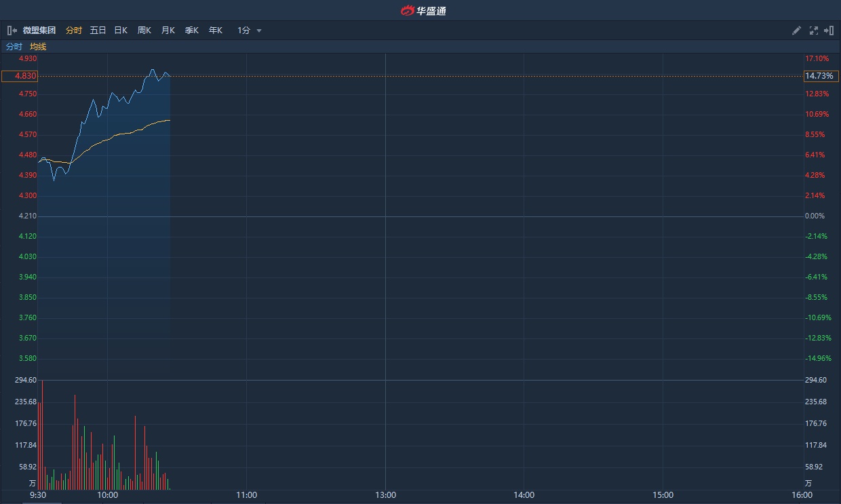Click the 1分 minute interval label
The height and width of the screenshot is (504, 841).
[243, 31]
